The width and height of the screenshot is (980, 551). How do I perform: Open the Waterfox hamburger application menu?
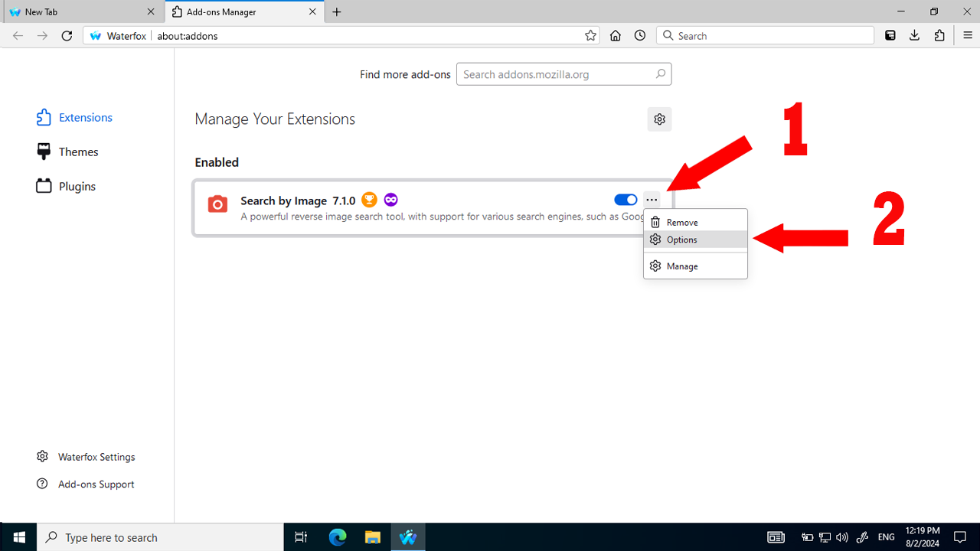[x=967, y=35]
